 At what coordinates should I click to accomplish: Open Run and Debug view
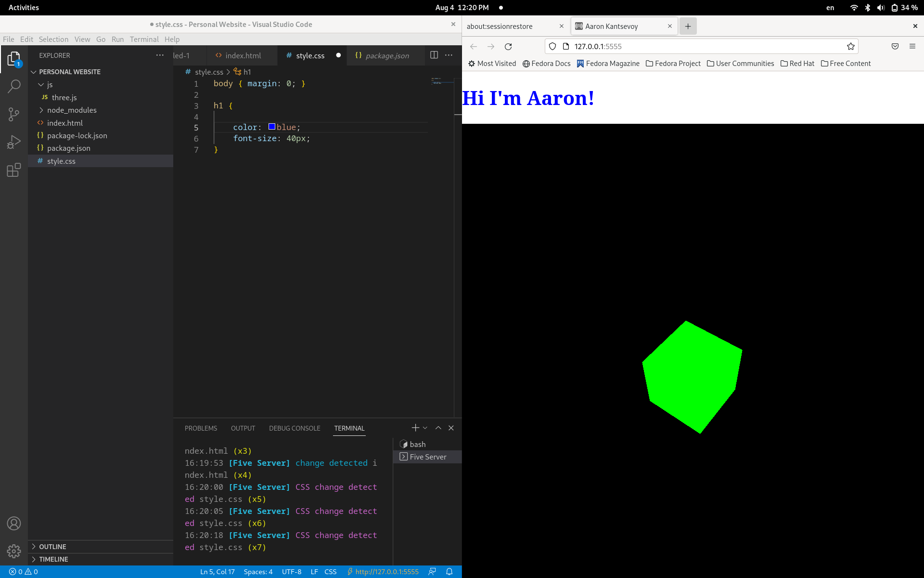click(x=14, y=142)
